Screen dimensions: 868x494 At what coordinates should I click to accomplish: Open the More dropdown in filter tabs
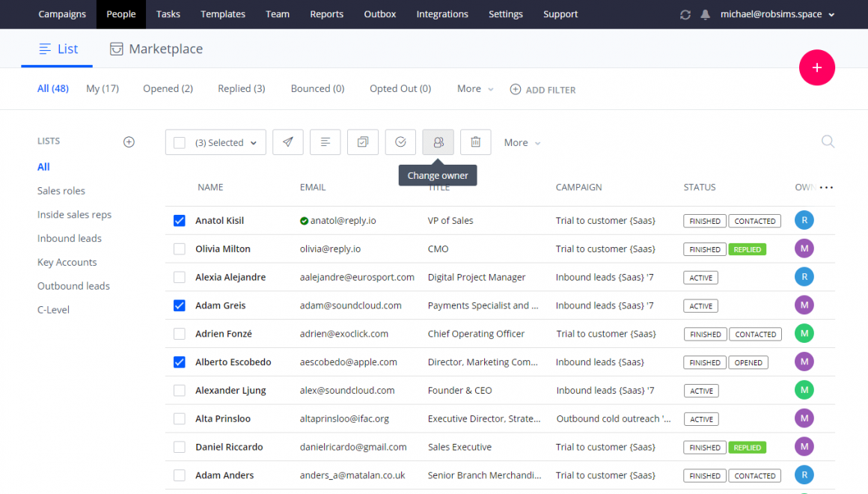click(x=475, y=89)
